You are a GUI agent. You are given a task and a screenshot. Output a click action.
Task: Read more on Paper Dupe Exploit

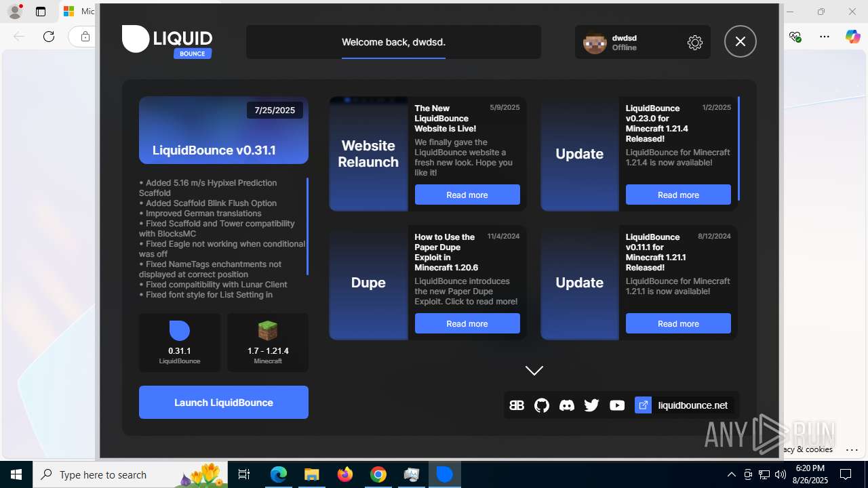pyautogui.click(x=467, y=323)
